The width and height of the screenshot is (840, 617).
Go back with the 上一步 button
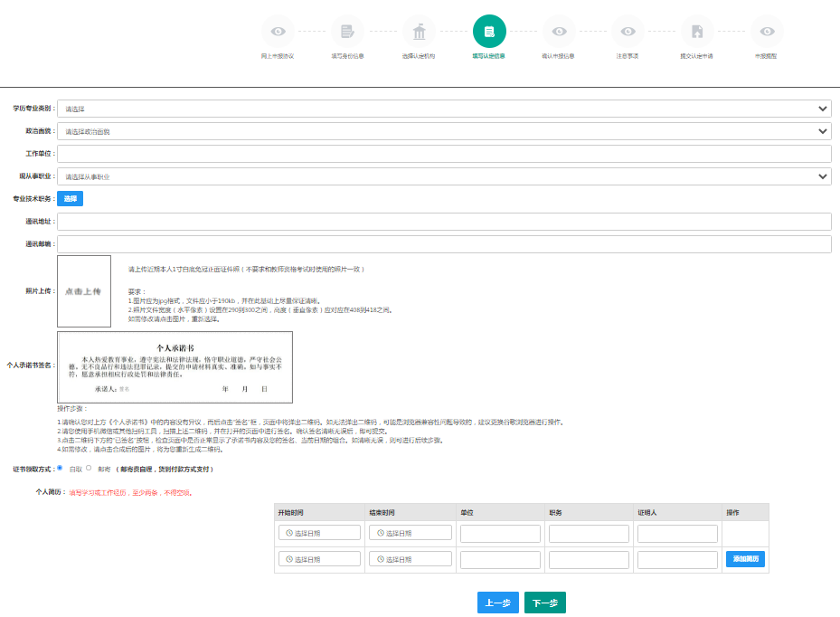(x=498, y=603)
